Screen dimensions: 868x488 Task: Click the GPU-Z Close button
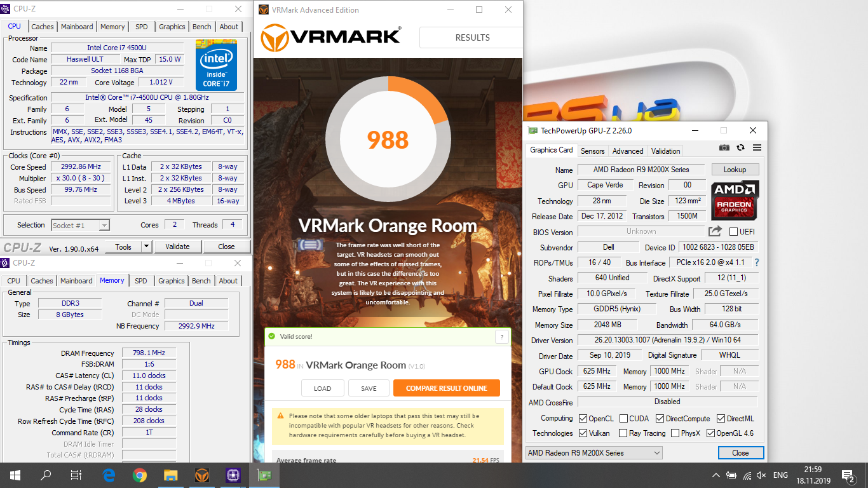coord(740,453)
